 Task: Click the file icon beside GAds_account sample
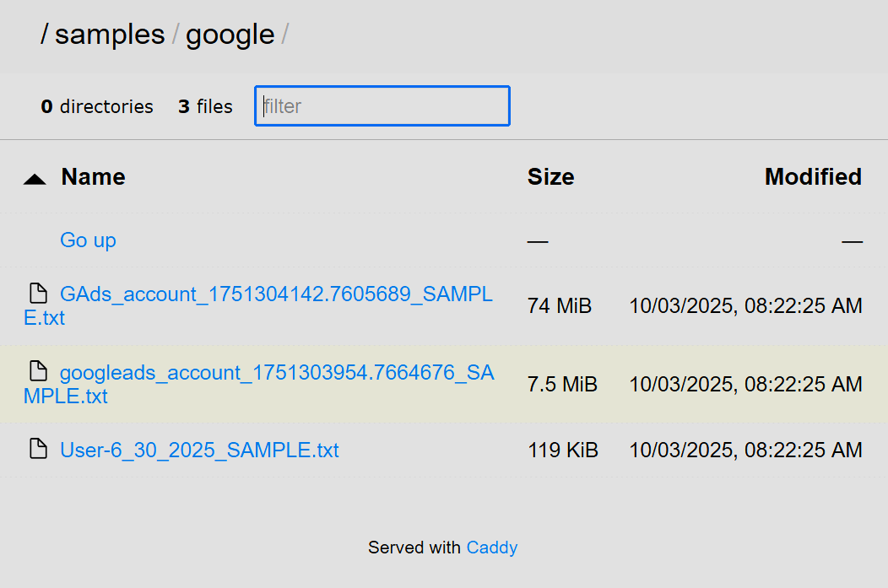coord(38,294)
